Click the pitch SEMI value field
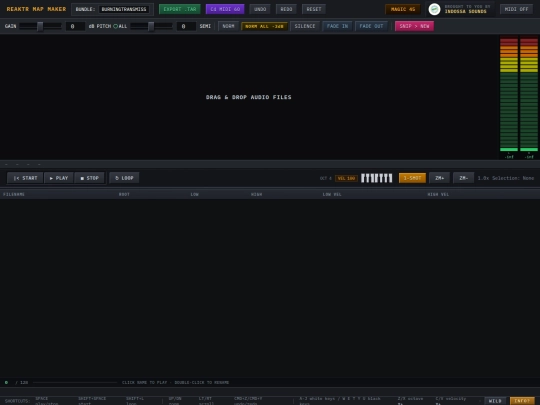This screenshot has width=540, height=405. click(x=186, y=26)
